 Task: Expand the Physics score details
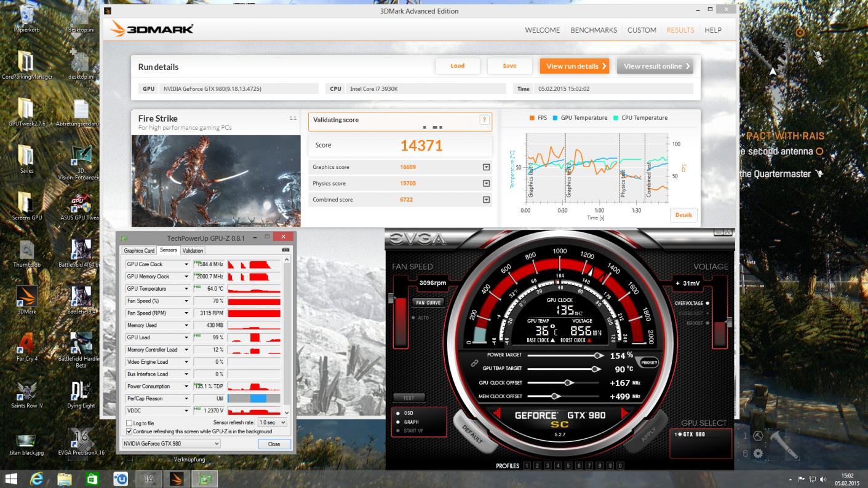[486, 183]
